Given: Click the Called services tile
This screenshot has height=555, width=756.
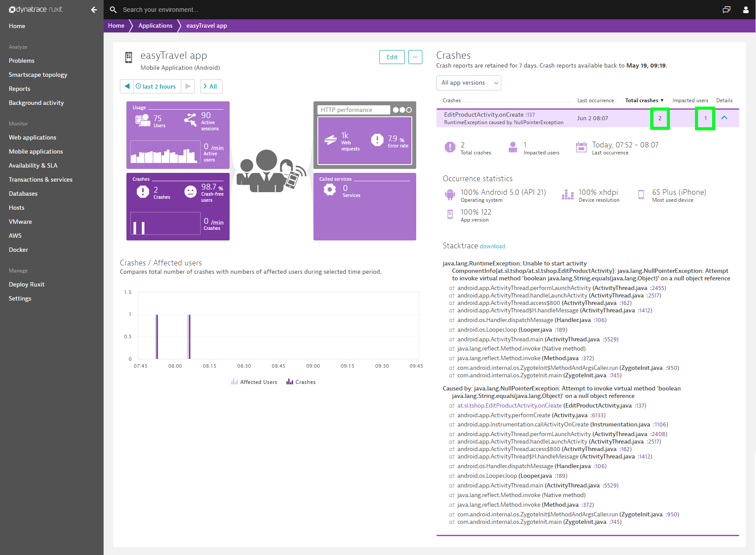Looking at the screenshot, I should (365, 207).
